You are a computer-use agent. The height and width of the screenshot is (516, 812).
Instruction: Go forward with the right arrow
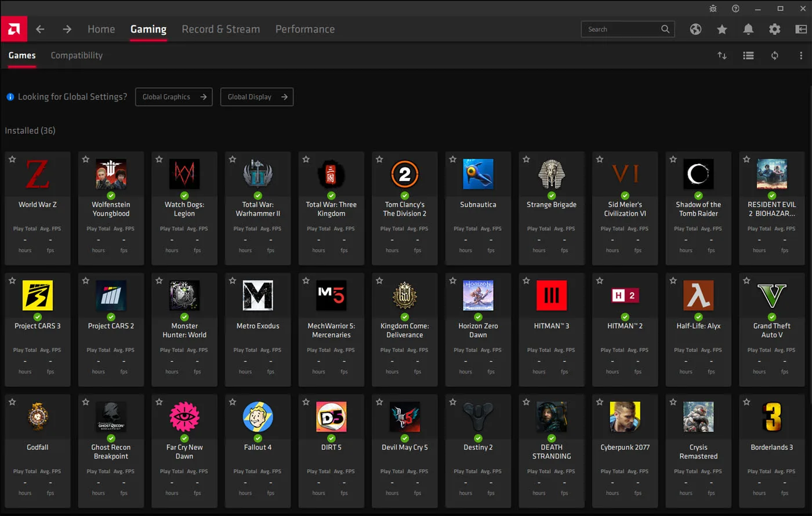(67, 29)
